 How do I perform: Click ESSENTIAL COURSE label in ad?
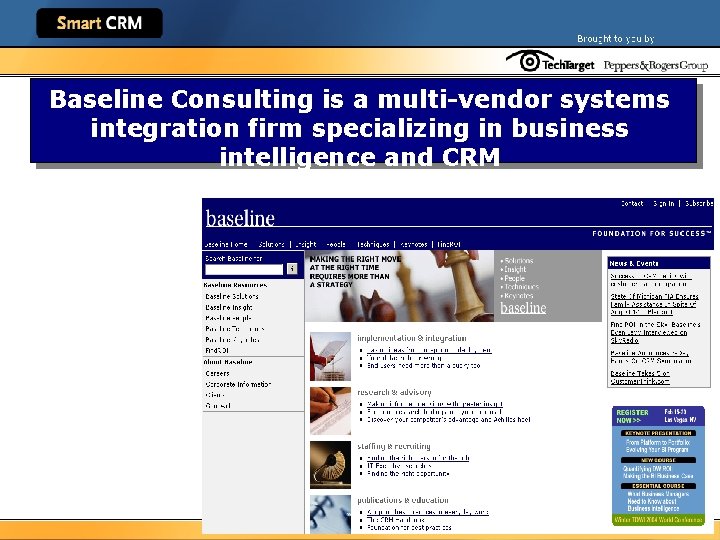click(658, 486)
